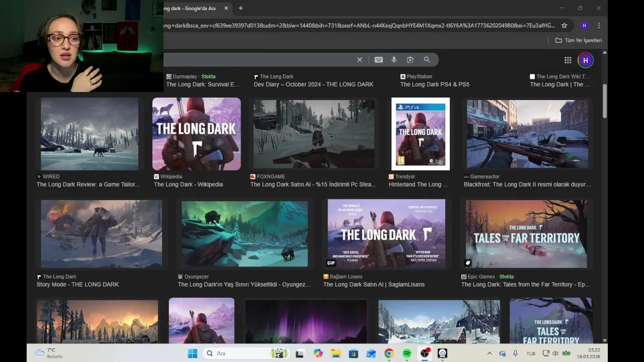Close the long dark Google tab
The height and width of the screenshot is (362, 644).
click(226, 8)
